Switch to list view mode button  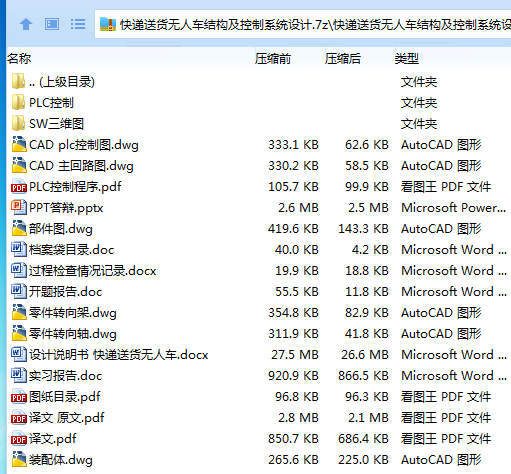click(78, 24)
